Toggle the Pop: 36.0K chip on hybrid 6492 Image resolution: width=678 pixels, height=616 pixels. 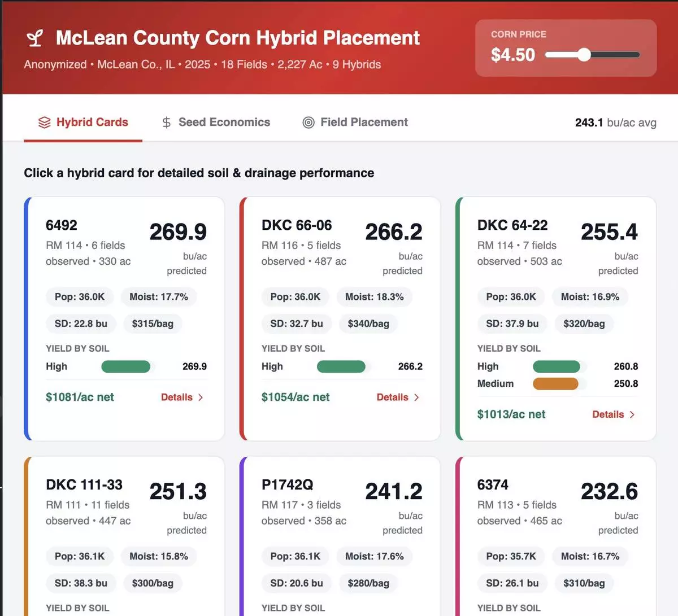coord(80,296)
